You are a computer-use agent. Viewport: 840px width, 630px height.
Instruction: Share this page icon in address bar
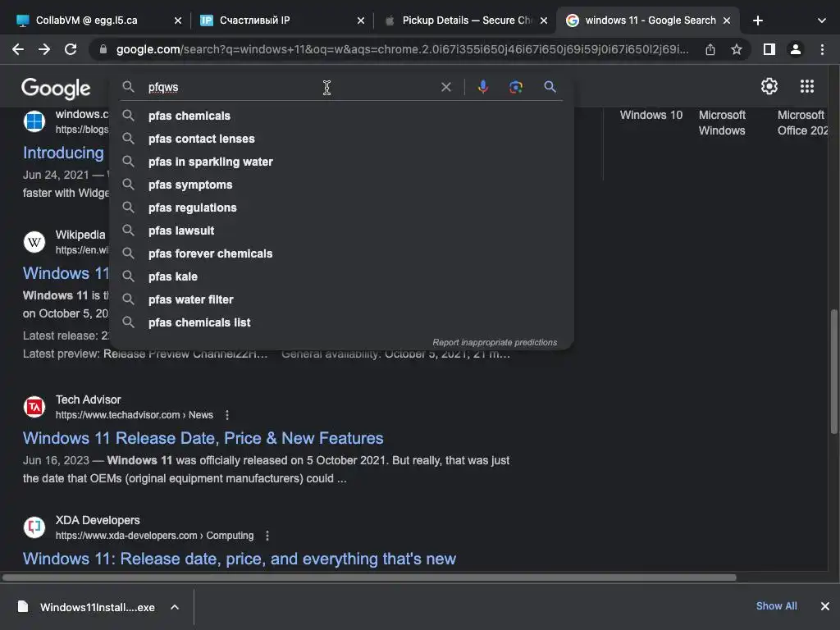(710, 49)
